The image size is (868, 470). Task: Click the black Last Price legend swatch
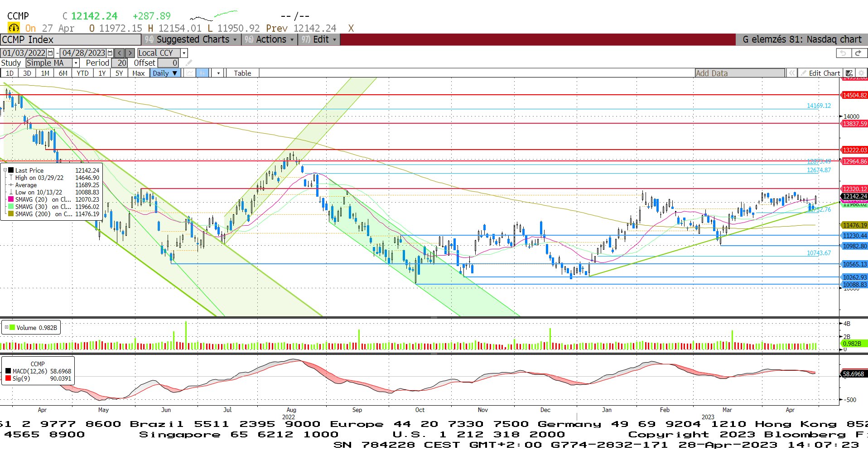pos(11,170)
